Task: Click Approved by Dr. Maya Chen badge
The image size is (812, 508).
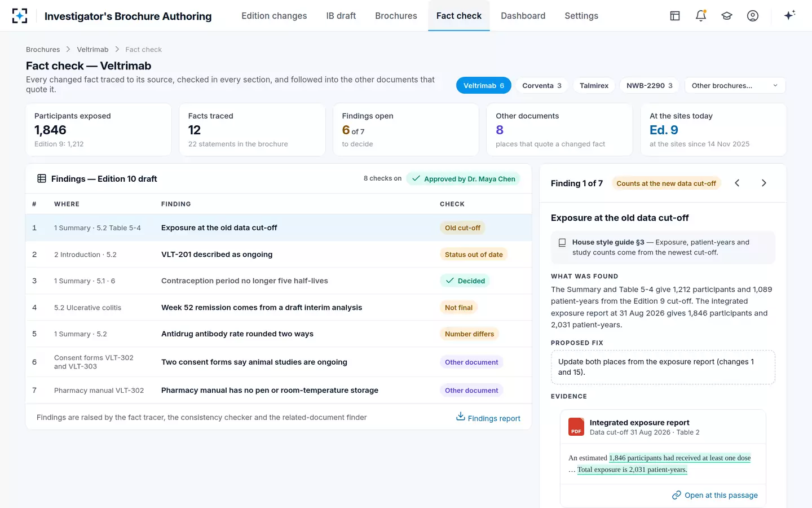Action: (463, 178)
